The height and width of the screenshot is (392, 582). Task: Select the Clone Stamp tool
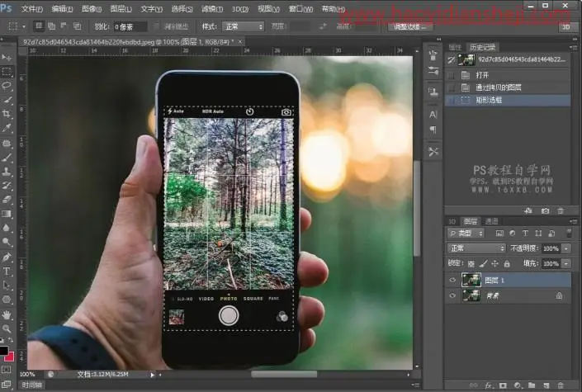pos(7,171)
